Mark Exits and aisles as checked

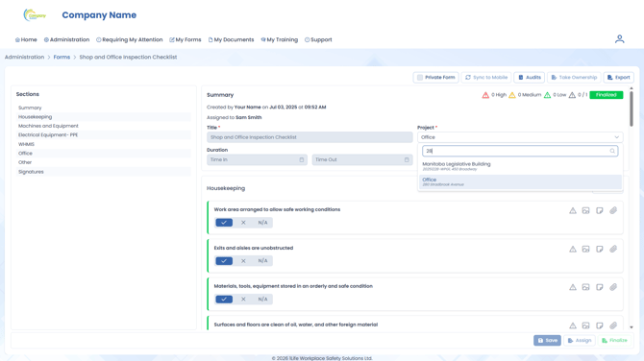pyautogui.click(x=224, y=261)
